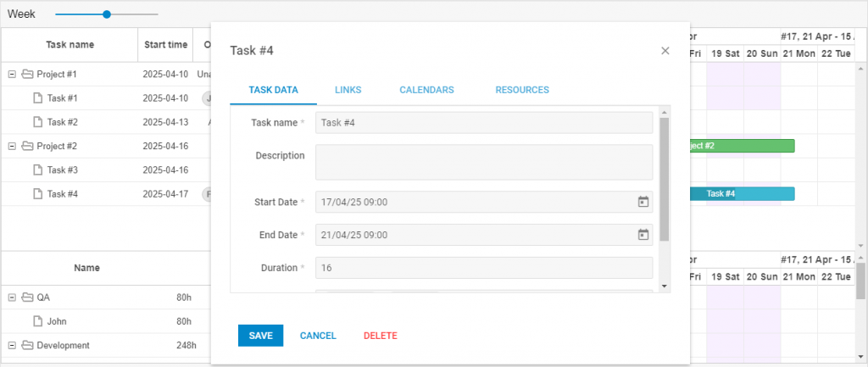Screen dimensions: 868x367
Task: Select the Task #3 row label
Action: pyautogui.click(x=62, y=170)
